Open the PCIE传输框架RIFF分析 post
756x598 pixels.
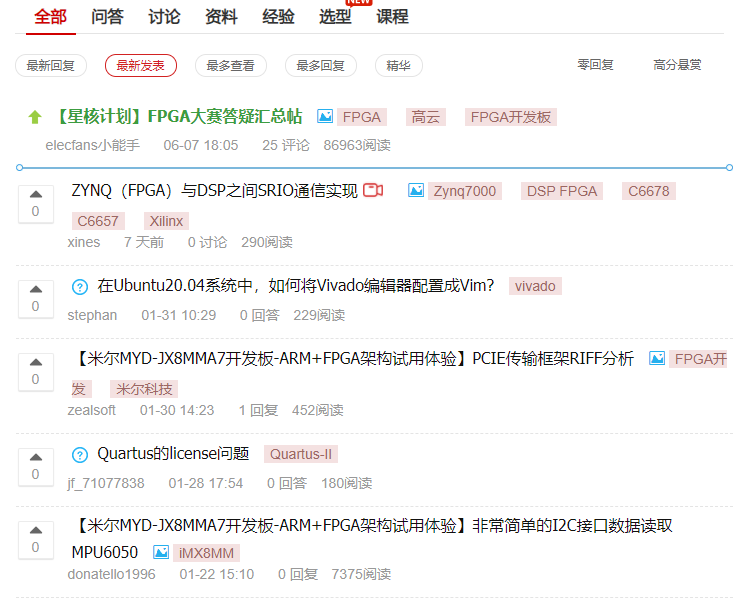pyautogui.click(x=352, y=358)
